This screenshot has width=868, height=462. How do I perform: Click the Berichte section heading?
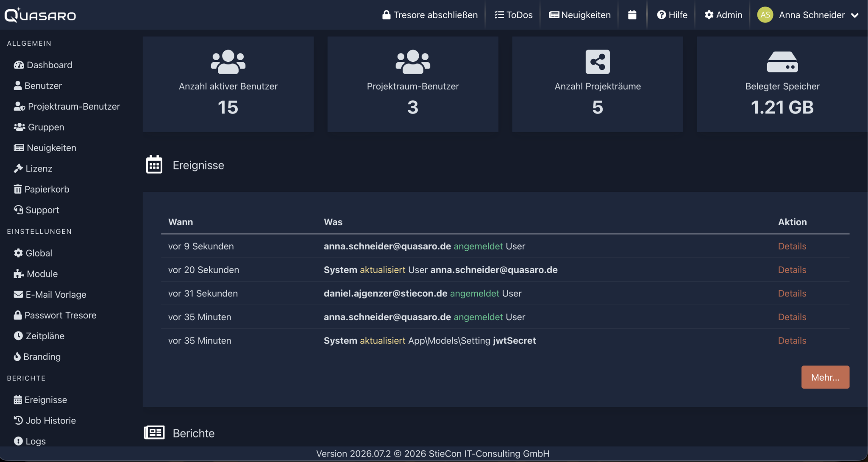point(193,433)
